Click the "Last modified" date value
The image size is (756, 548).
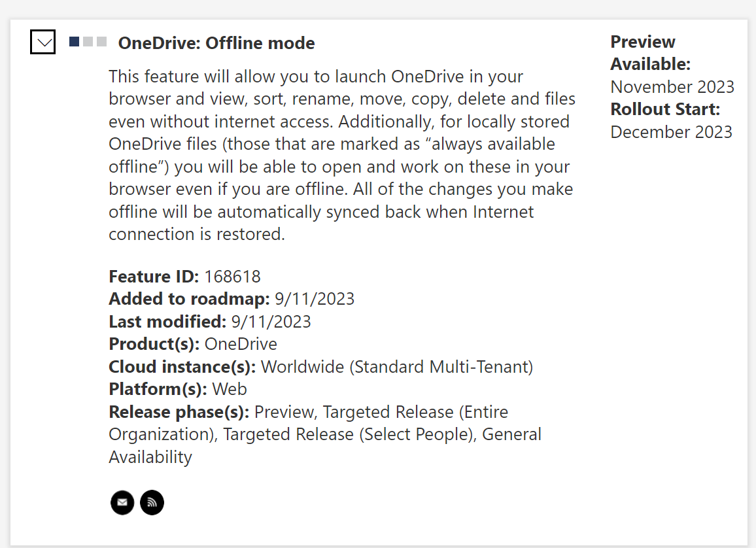point(271,322)
